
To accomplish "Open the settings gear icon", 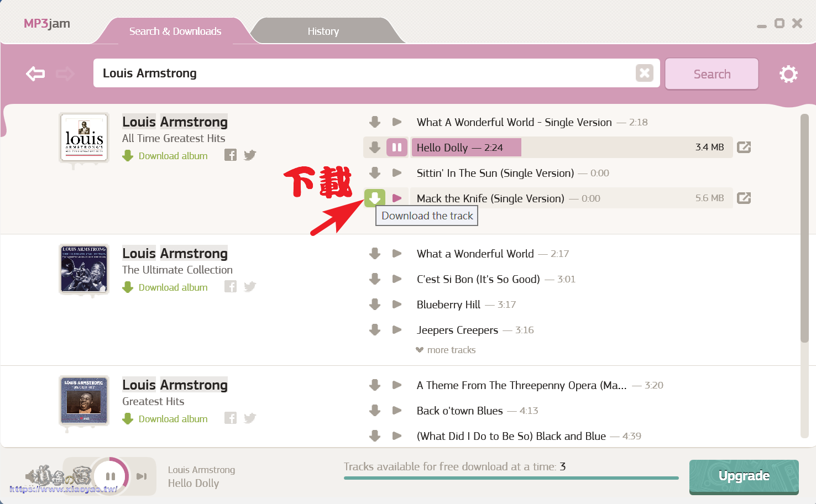I will pyautogui.click(x=788, y=74).
